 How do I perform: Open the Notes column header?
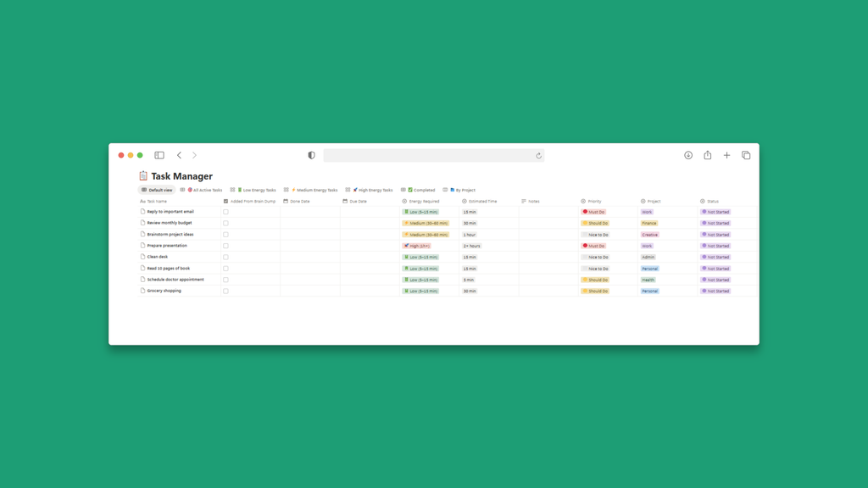point(531,202)
